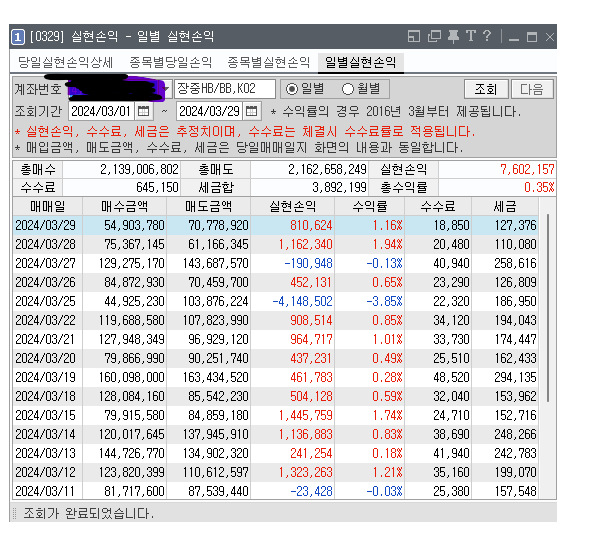Select the 2024/03/13 row date

(46, 453)
